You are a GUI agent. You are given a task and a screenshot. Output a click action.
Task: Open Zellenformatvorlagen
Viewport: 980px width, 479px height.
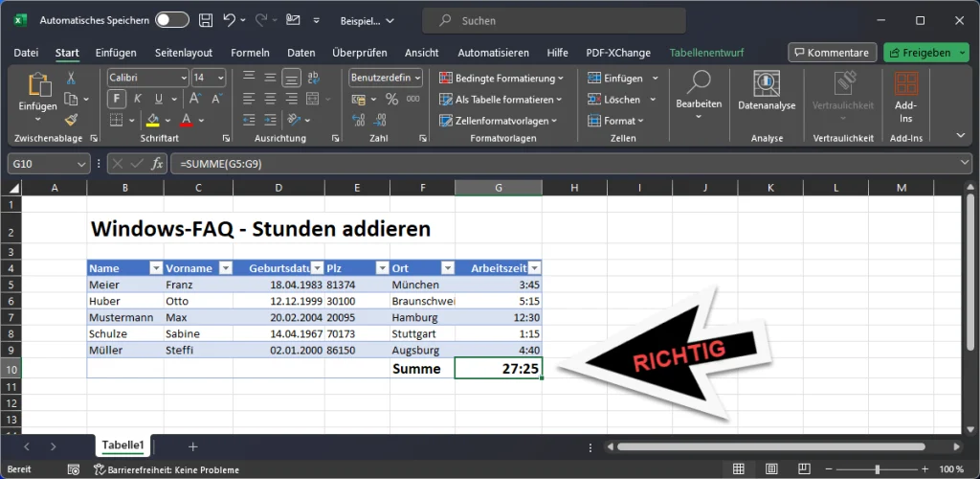point(498,121)
